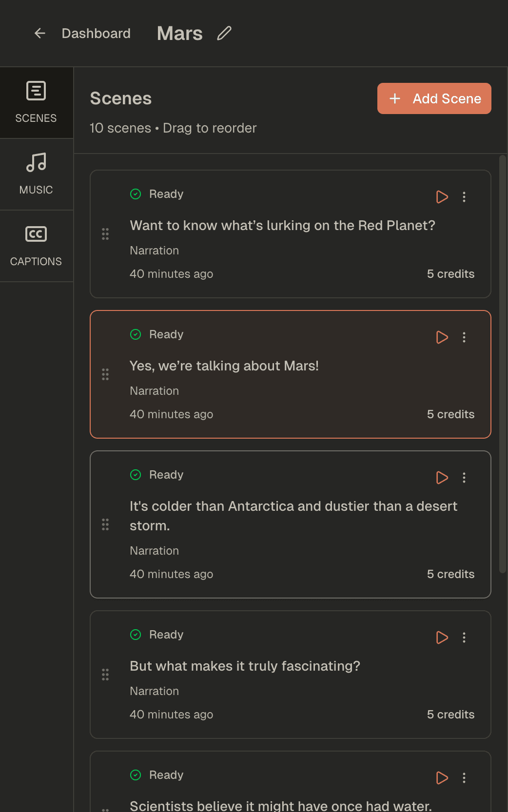Select the Scenes panel icon in sidebar

pyautogui.click(x=36, y=91)
